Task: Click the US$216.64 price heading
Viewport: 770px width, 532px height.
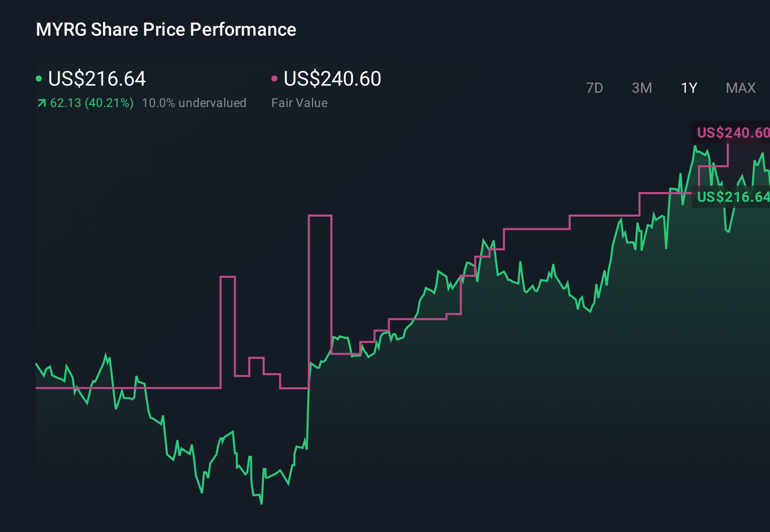Action: pos(97,78)
